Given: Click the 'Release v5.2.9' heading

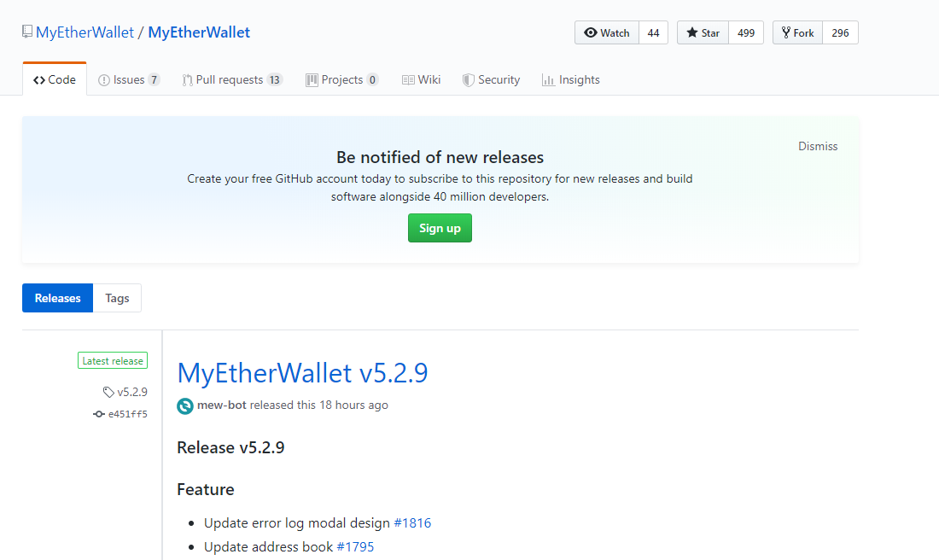Looking at the screenshot, I should click(230, 448).
